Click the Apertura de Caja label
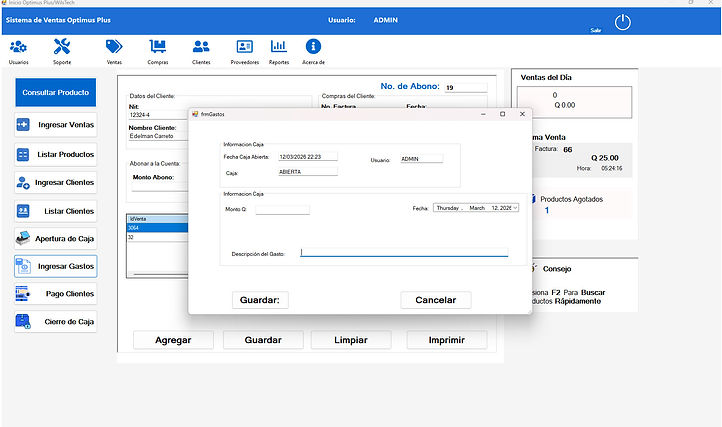The height and width of the screenshot is (427, 722). point(64,239)
